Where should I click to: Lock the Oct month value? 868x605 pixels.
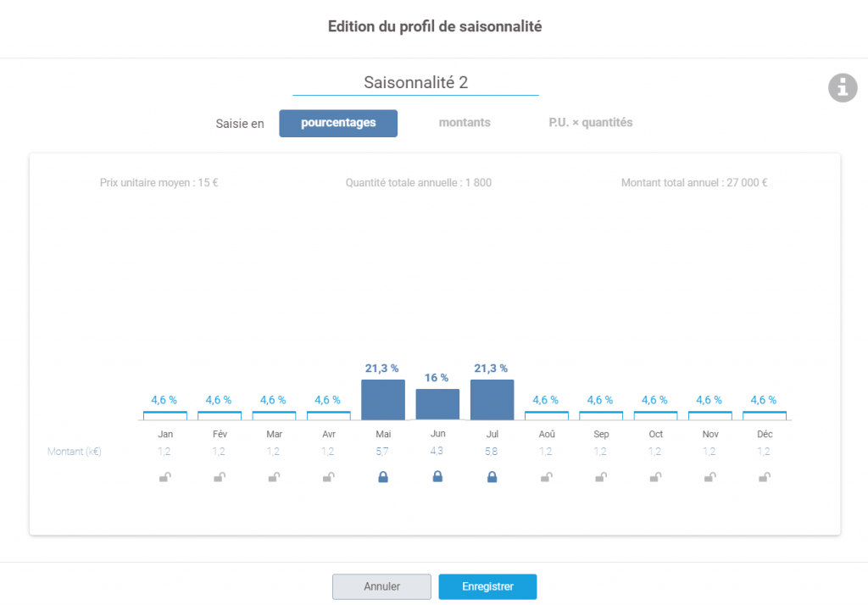[x=655, y=476]
